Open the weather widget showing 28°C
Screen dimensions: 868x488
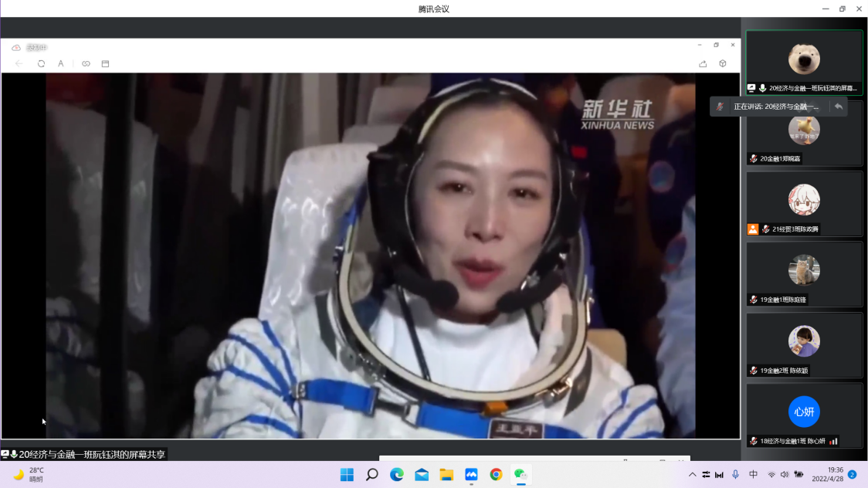(x=29, y=475)
